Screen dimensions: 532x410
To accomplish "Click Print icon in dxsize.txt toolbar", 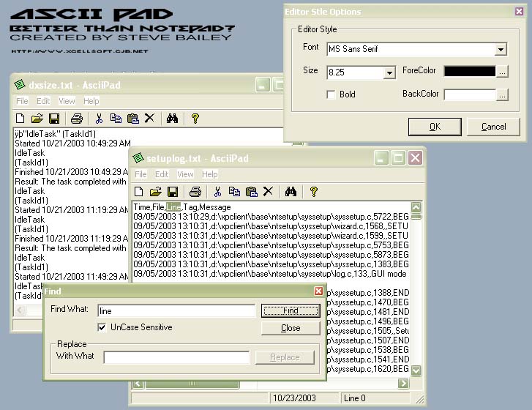I will (x=77, y=119).
